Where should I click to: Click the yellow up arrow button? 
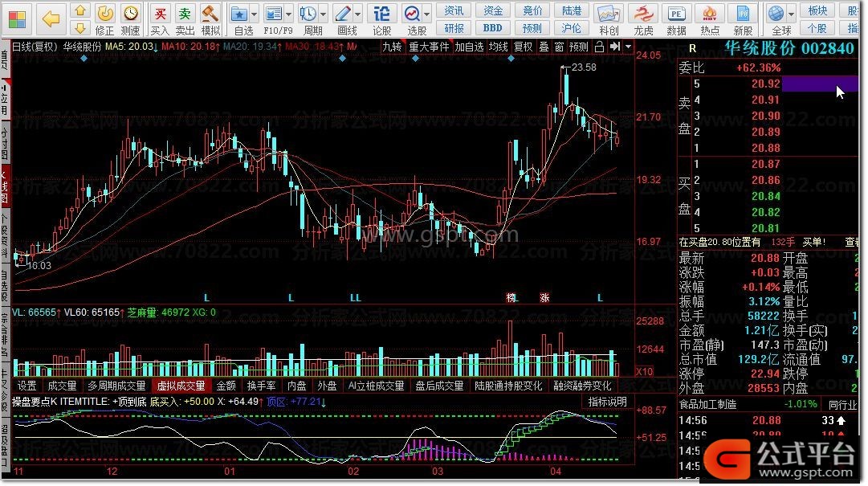point(81,11)
